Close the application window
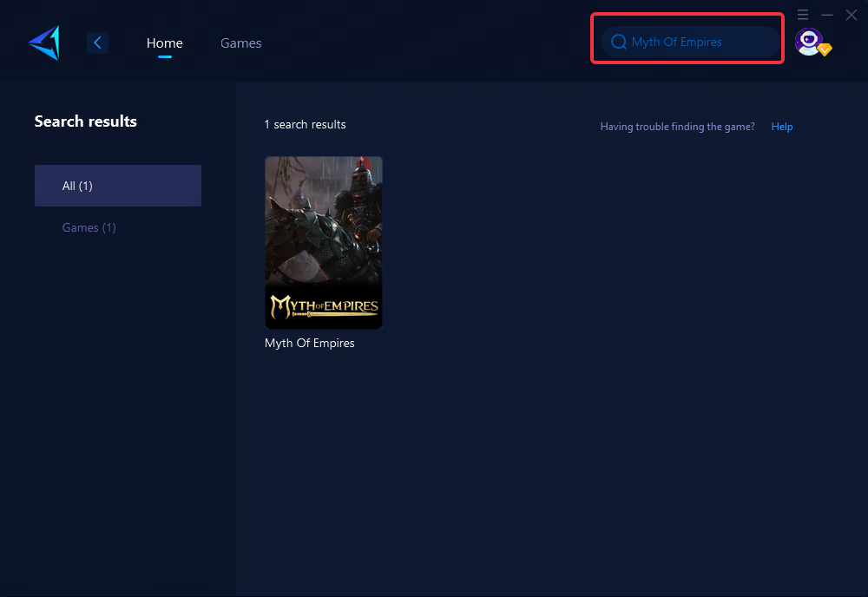Image resolution: width=868 pixels, height=597 pixels. point(852,15)
